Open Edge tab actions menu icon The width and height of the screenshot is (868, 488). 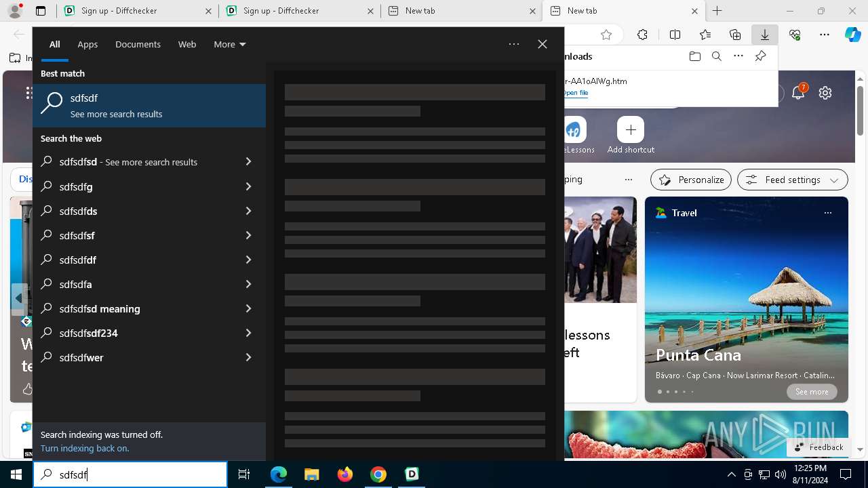click(x=41, y=11)
